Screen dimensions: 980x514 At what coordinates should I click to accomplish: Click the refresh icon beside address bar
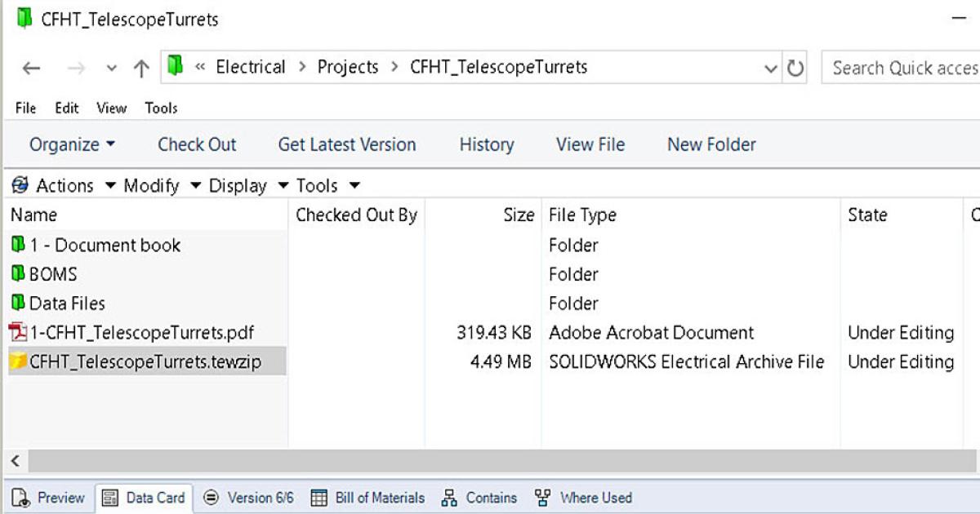795,69
